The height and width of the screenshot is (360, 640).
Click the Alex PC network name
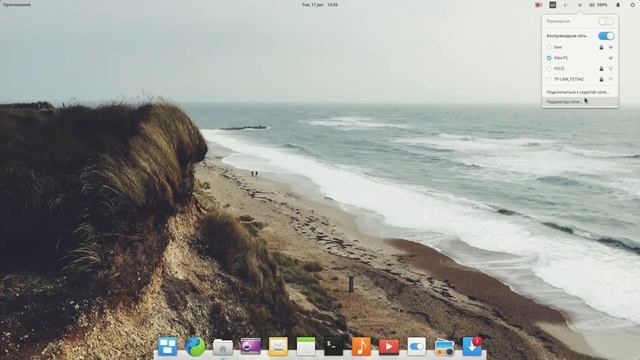(561, 58)
